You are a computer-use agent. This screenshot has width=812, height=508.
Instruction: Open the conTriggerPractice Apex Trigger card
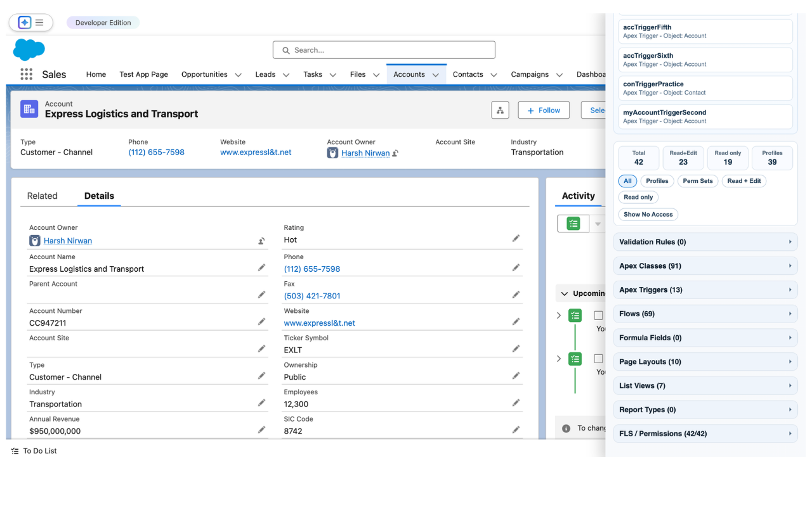[x=705, y=88]
